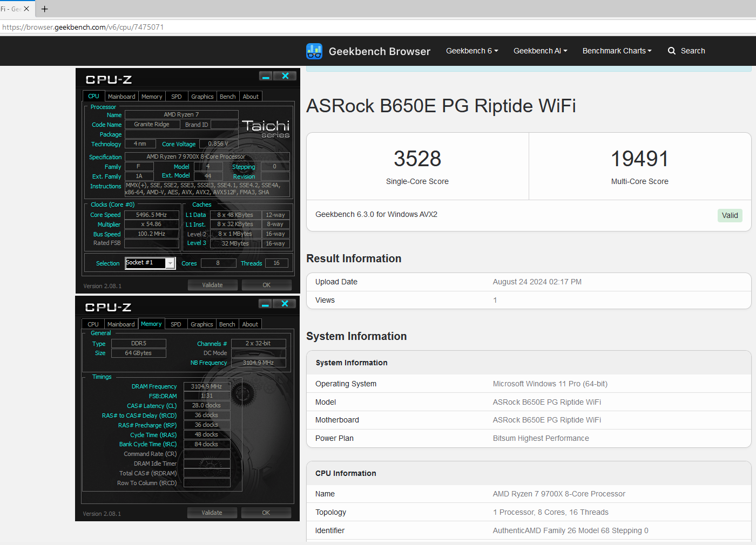The image size is (756, 545).
Task: Click the Power Plan Bitsum Highest Performance value
Action: tap(541, 438)
